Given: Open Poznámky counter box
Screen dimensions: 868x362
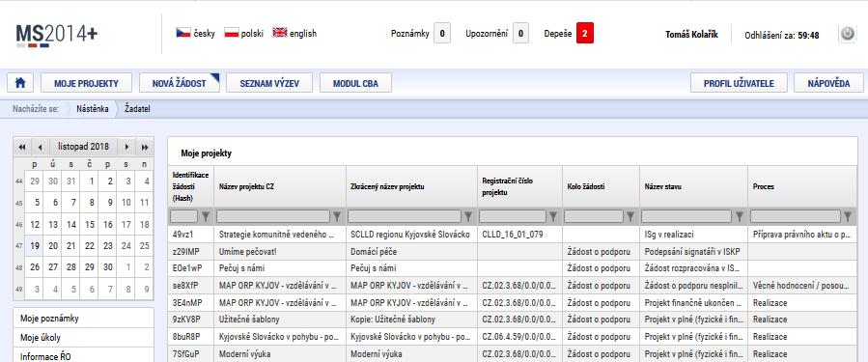Looking at the screenshot, I should click(x=442, y=33).
